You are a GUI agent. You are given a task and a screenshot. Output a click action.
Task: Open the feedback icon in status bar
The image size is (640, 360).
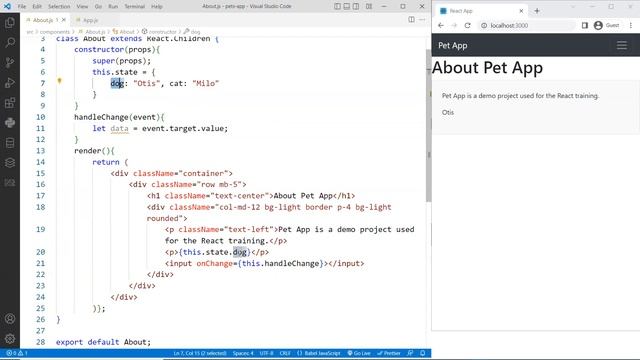coord(410,353)
